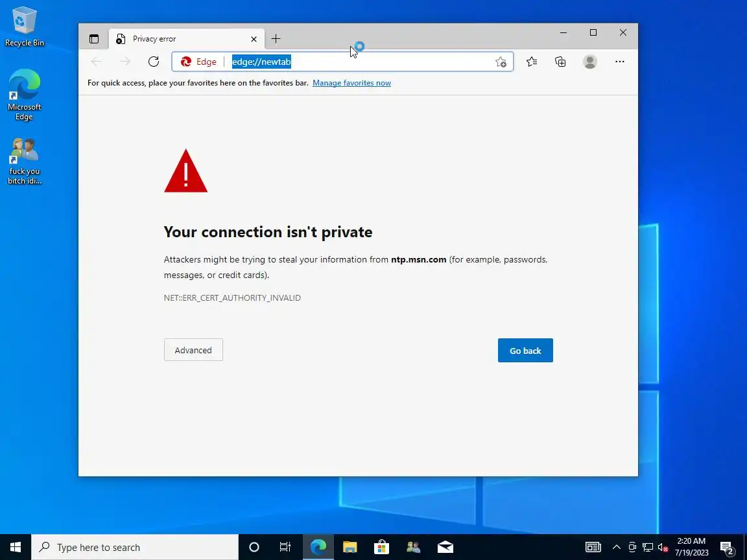Open the profile avatar menu
Image resolution: width=747 pixels, height=560 pixels.
(x=590, y=62)
